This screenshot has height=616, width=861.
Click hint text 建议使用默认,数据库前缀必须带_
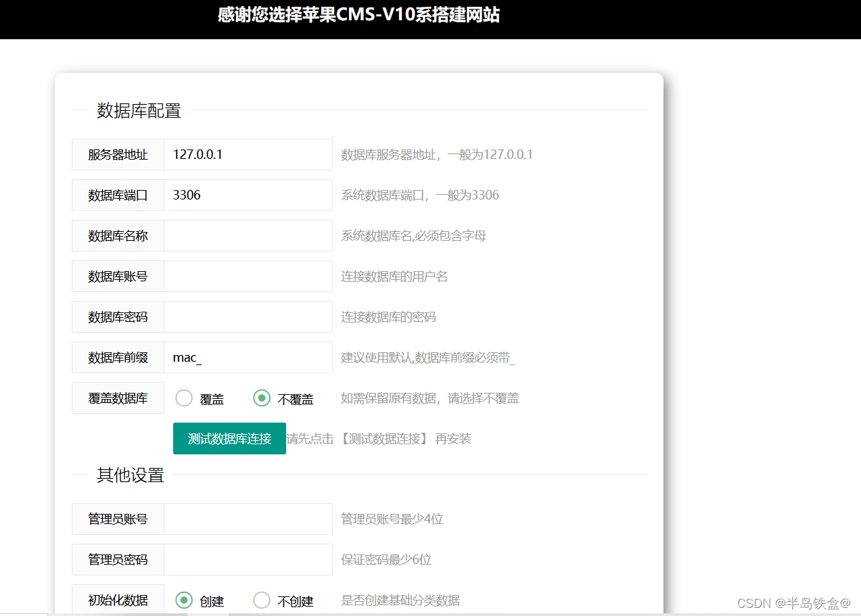[x=428, y=358]
